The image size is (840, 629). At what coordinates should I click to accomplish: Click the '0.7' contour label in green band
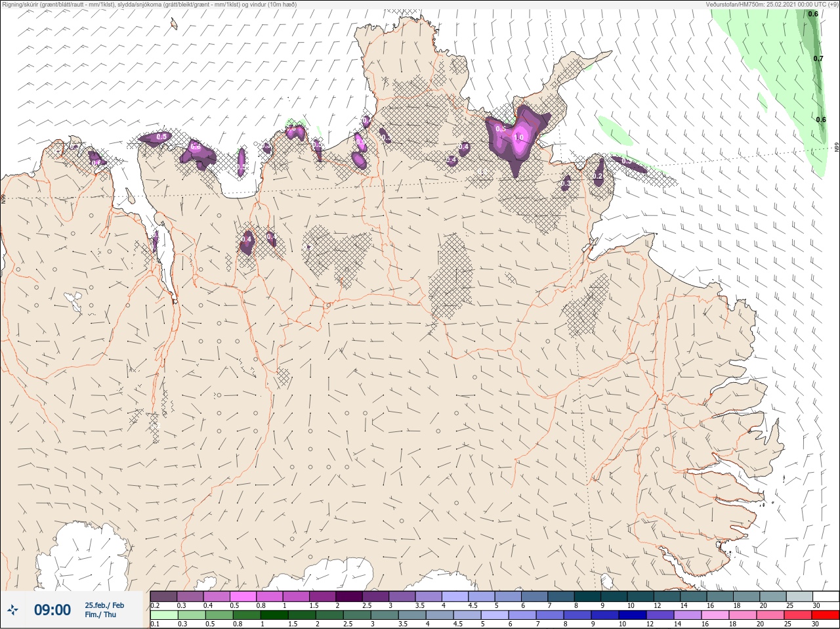pyautogui.click(x=818, y=58)
